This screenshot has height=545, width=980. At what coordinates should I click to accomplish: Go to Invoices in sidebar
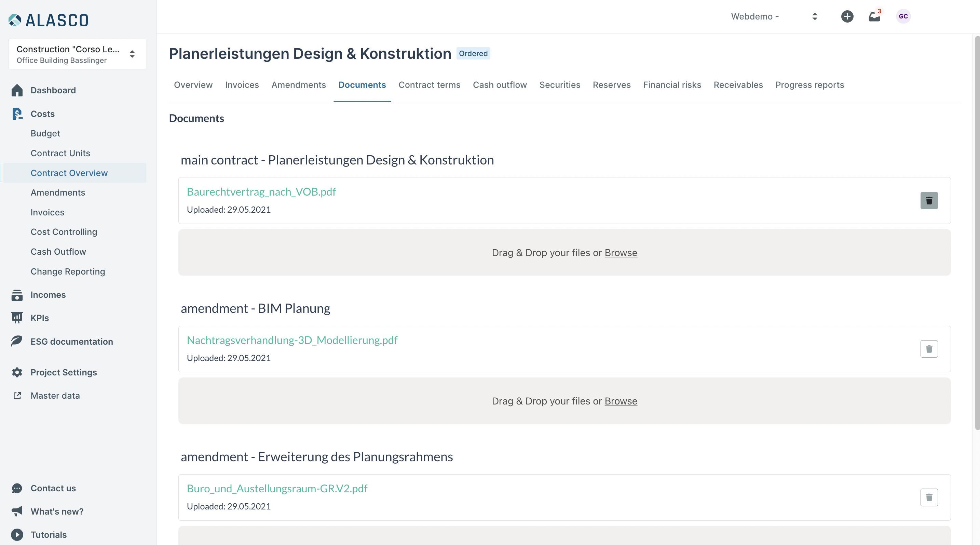click(47, 212)
